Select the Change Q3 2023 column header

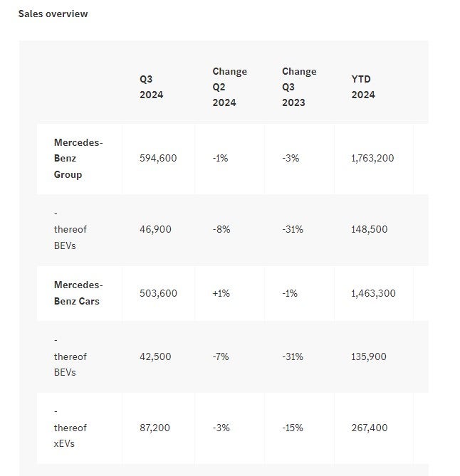pos(299,87)
